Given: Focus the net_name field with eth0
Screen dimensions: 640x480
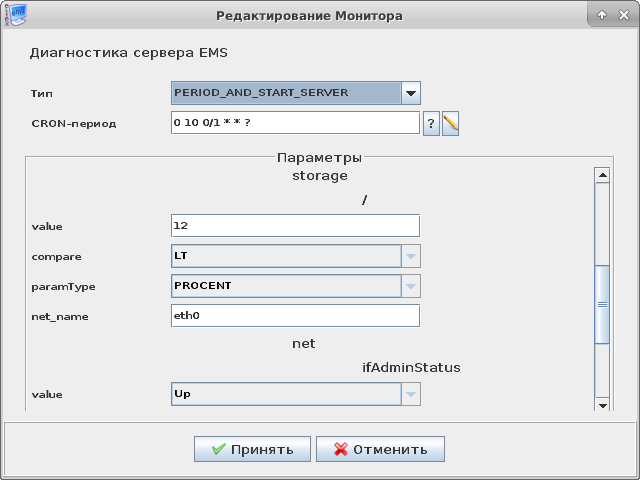Looking at the screenshot, I should [x=295, y=316].
